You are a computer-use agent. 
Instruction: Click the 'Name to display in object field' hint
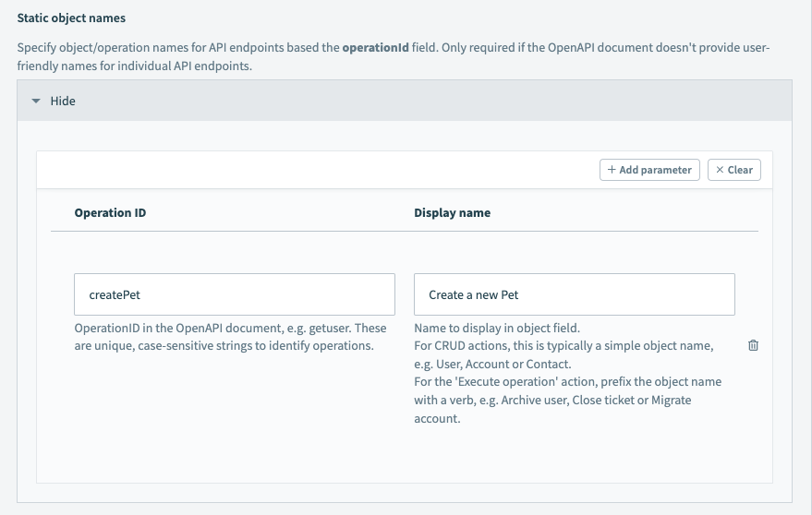[x=496, y=329]
